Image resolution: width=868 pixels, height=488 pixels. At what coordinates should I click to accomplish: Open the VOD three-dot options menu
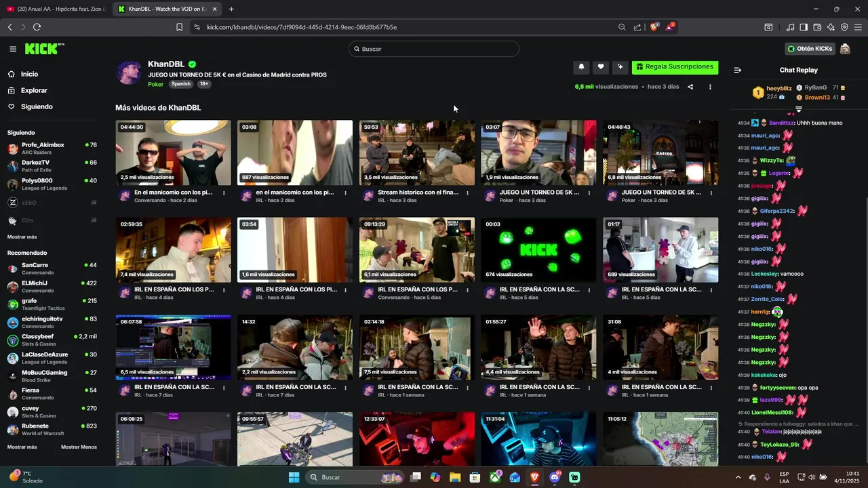tap(710, 87)
